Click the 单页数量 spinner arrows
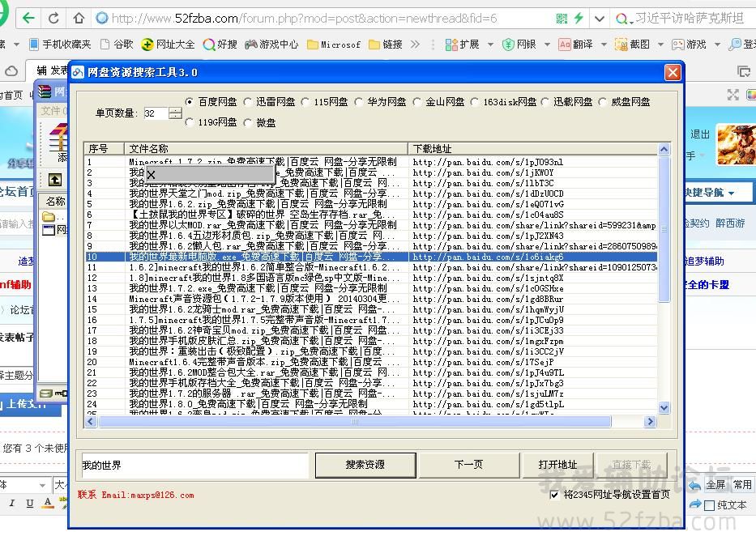The image size is (756, 553). 176,113
